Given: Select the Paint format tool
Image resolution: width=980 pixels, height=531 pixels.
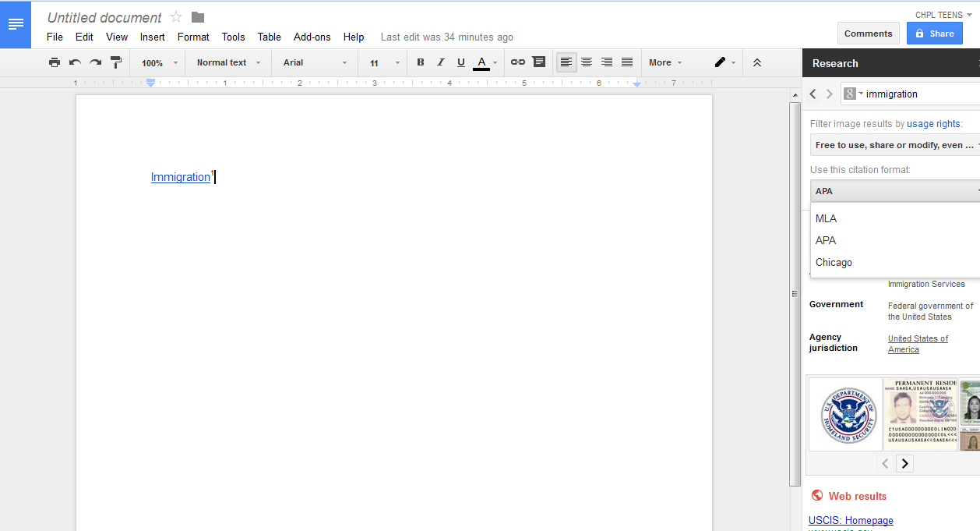Looking at the screenshot, I should [x=115, y=62].
